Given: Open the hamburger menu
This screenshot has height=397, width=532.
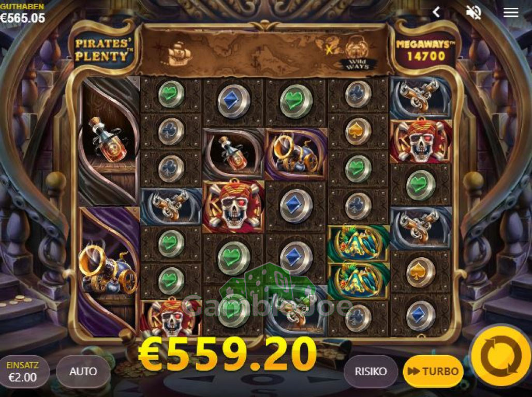Looking at the screenshot, I should coord(511,12).
